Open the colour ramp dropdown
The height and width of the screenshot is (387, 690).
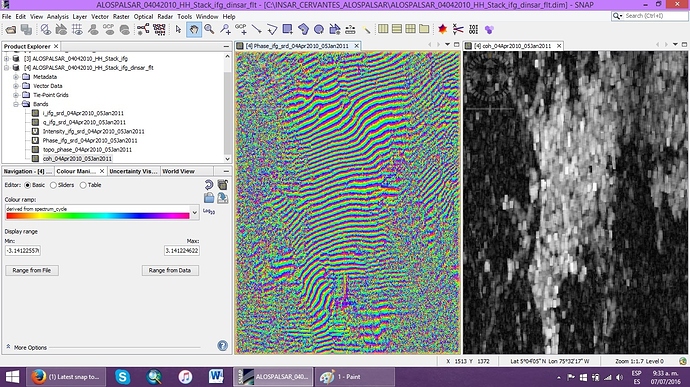(195, 213)
